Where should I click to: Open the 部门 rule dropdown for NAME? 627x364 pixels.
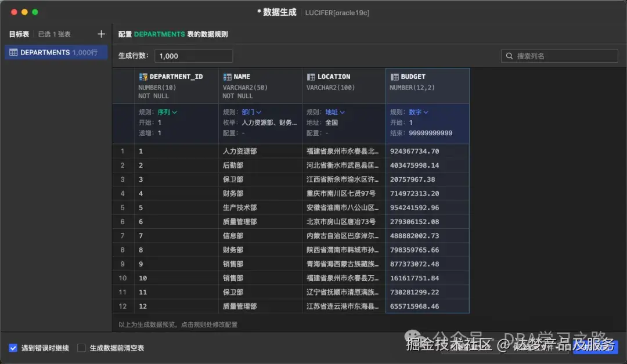[251, 112]
